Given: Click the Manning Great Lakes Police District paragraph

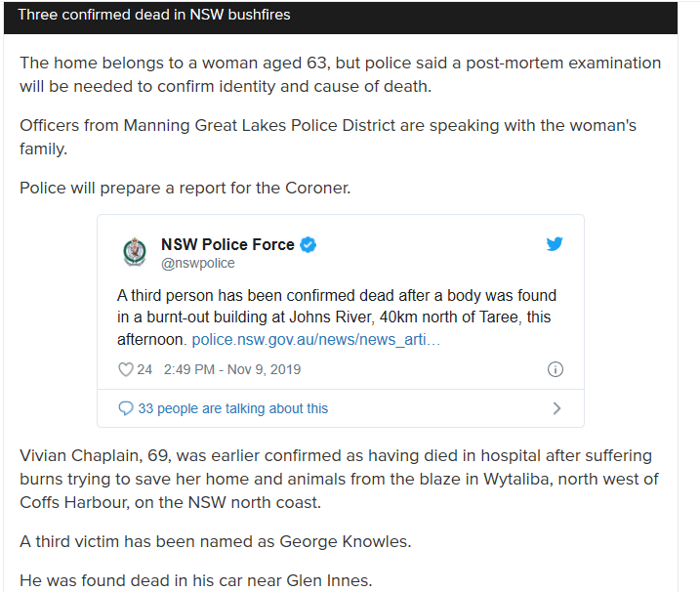Looking at the screenshot, I should point(328,137).
